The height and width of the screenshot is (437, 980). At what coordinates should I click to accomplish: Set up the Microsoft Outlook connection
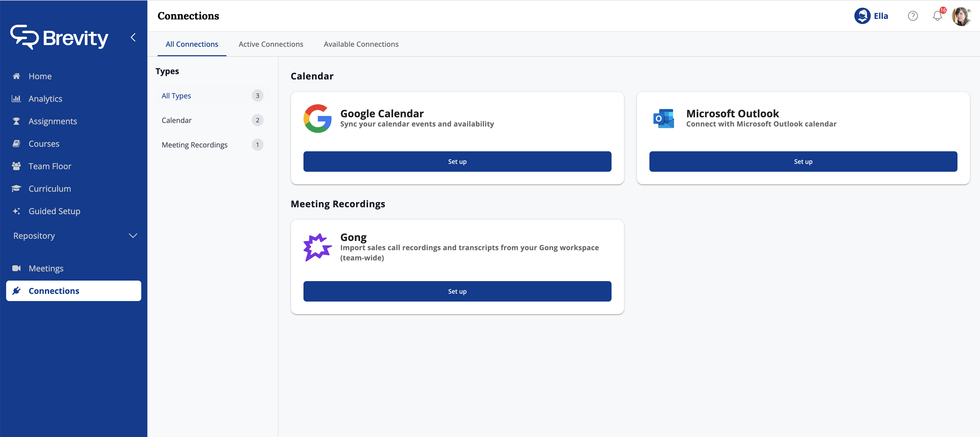pos(803,162)
